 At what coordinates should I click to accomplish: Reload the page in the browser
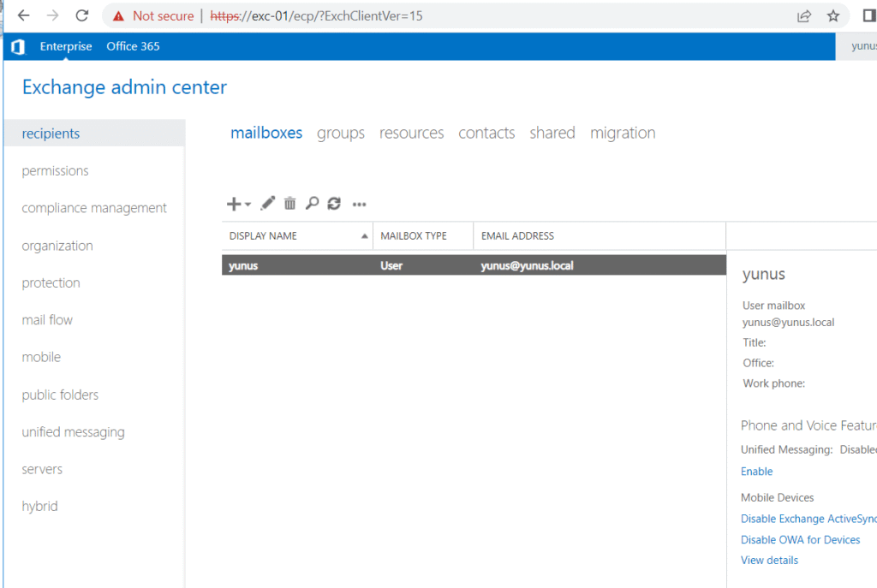pyautogui.click(x=82, y=15)
